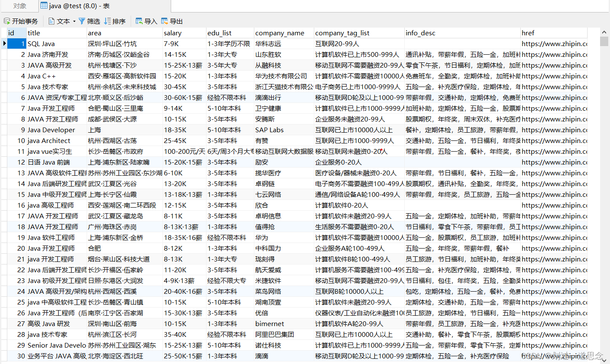Select the company cell '卫宁健康'
Image resolution: width=610 pixels, height=364 pixels.
[x=284, y=108]
